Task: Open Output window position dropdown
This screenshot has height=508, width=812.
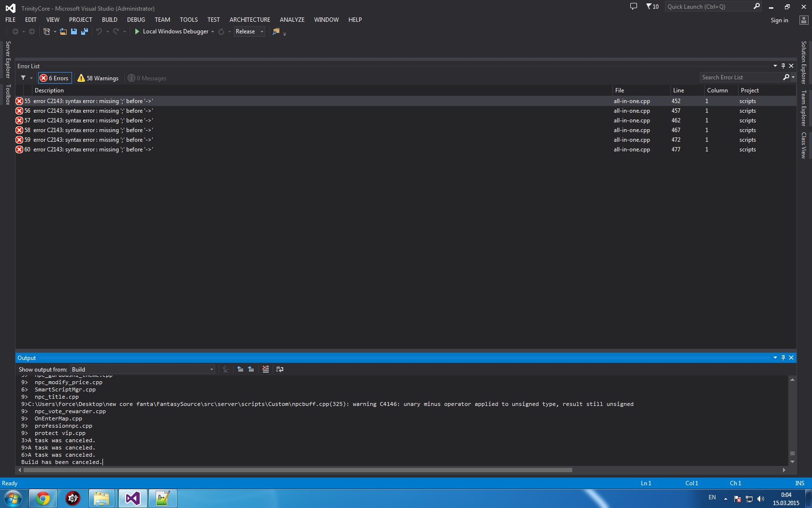Action: click(775, 358)
